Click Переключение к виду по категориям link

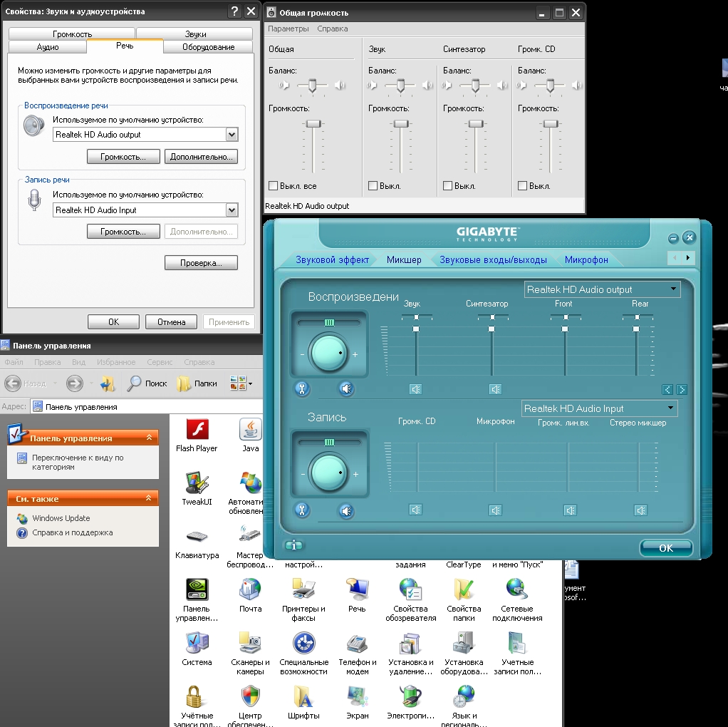tap(78, 462)
